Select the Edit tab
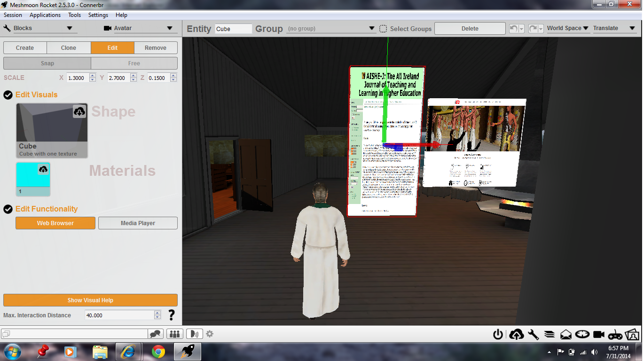Image resolution: width=644 pixels, height=361 pixels. coord(112,47)
